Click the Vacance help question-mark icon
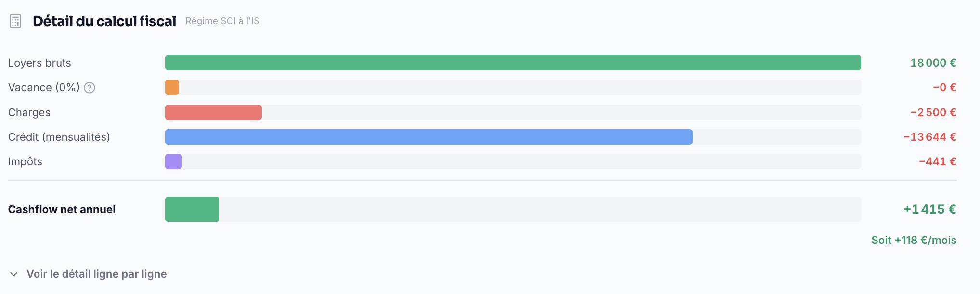The image size is (980, 294). 90,88
